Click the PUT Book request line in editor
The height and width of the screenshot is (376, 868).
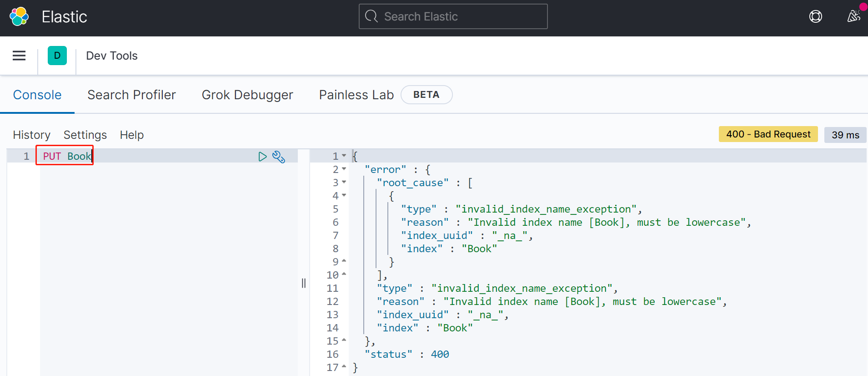point(67,156)
